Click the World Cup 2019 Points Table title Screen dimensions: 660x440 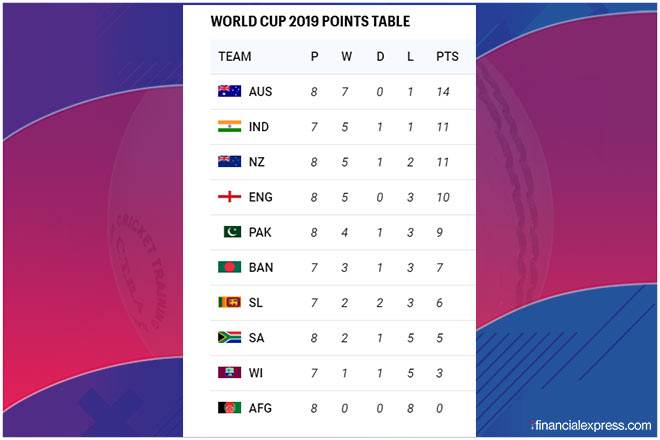pos(310,21)
